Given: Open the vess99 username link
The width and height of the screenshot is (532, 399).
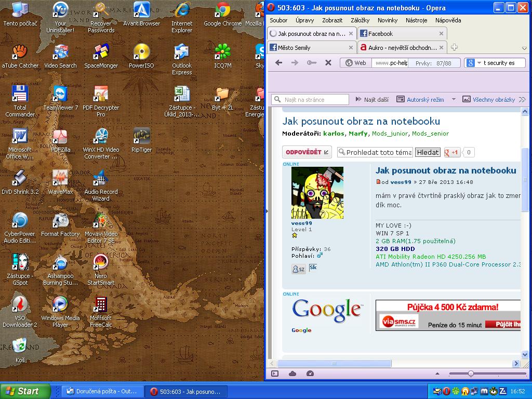Looking at the screenshot, I should pos(301,223).
